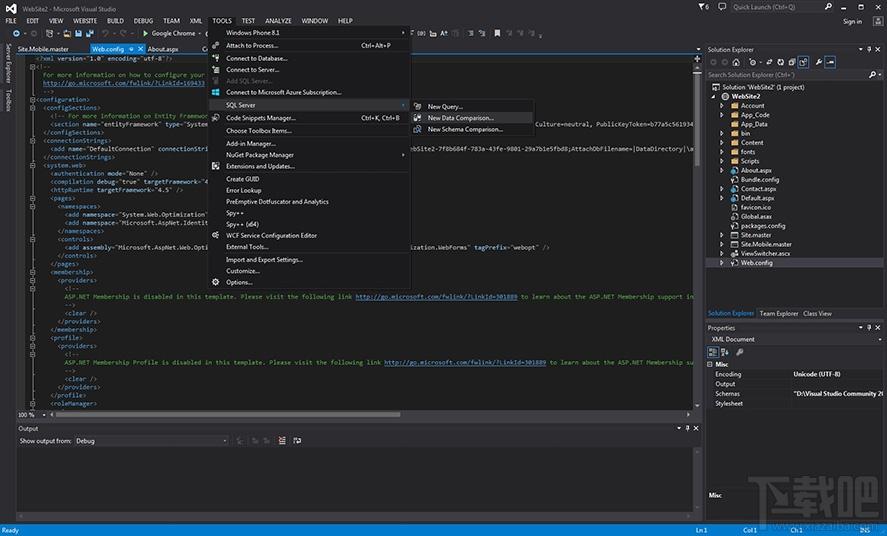Select Extensions and Updates menu item
Viewport: 887px width, 536px height.
[x=309, y=166]
